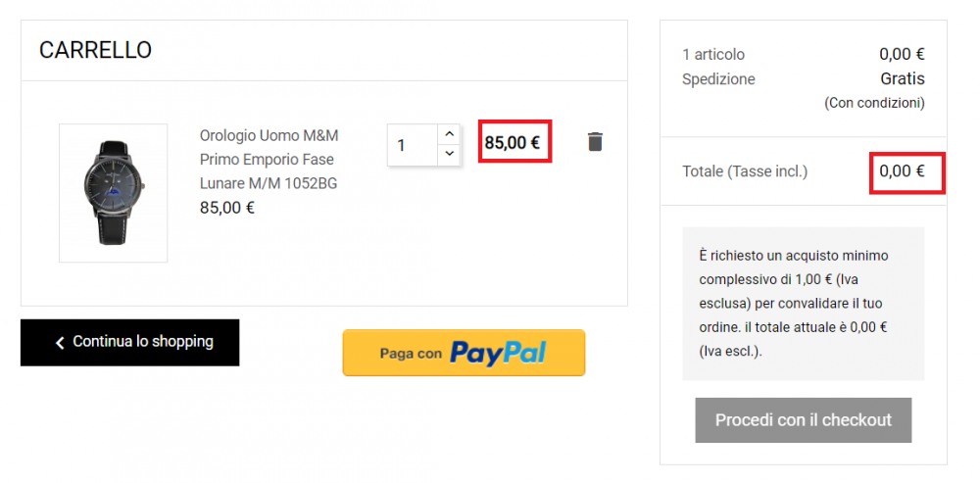Delete the watch from the cart
The image size is (980, 483).
tap(595, 142)
